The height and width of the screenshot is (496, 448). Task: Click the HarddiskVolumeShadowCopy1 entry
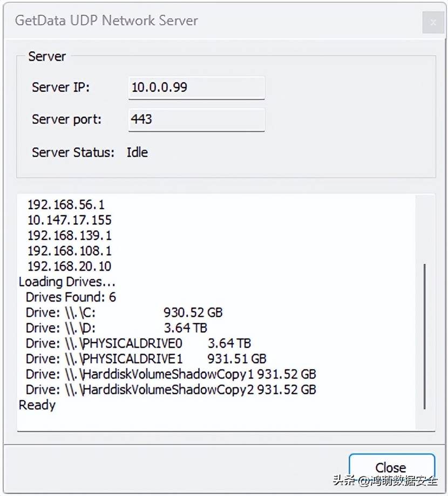pyautogui.click(x=171, y=374)
